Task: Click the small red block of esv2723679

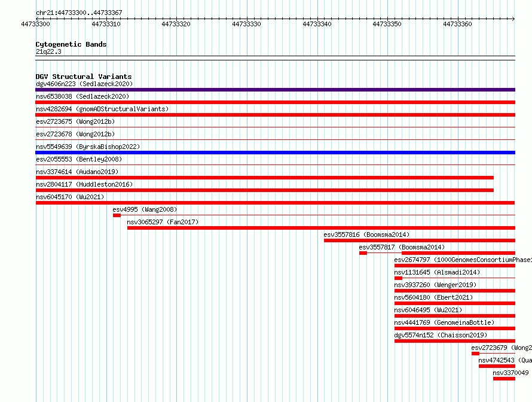Action: click(x=475, y=354)
